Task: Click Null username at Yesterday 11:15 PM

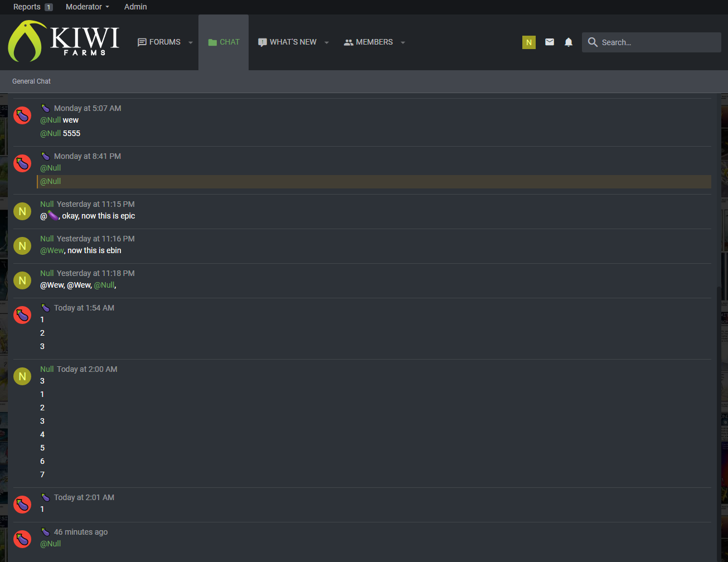Action: pyautogui.click(x=47, y=204)
